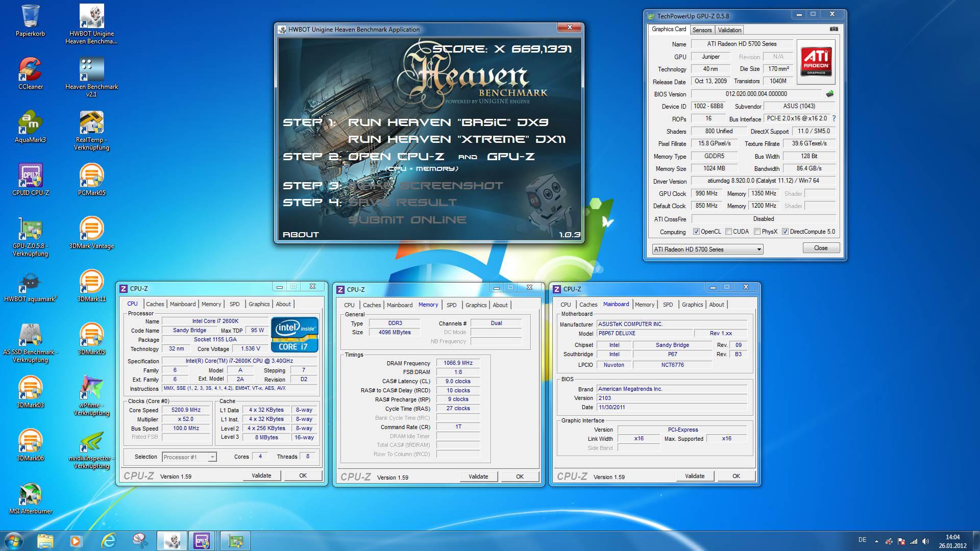The image size is (980, 551).
Task: Open HWBOT Unigine Heaven Benchmark desktop shortcut
Action: [x=92, y=24]
